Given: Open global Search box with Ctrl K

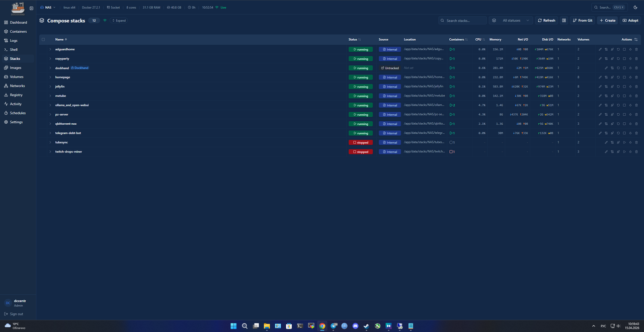Looking at the screenshot, I should tap(609, 8).
